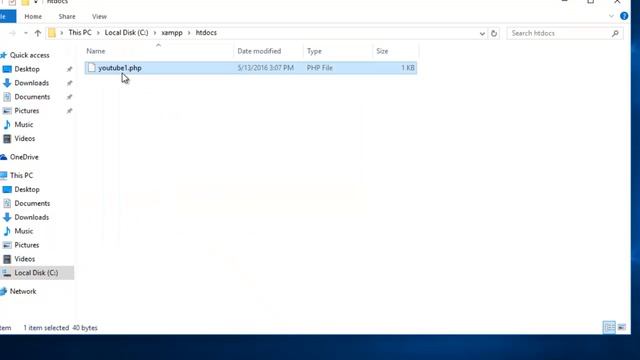Image resolution: width=640 pixels, height=360 pixels.
Task: Click the pin icon next to Documents
Action: coord(69,97)
